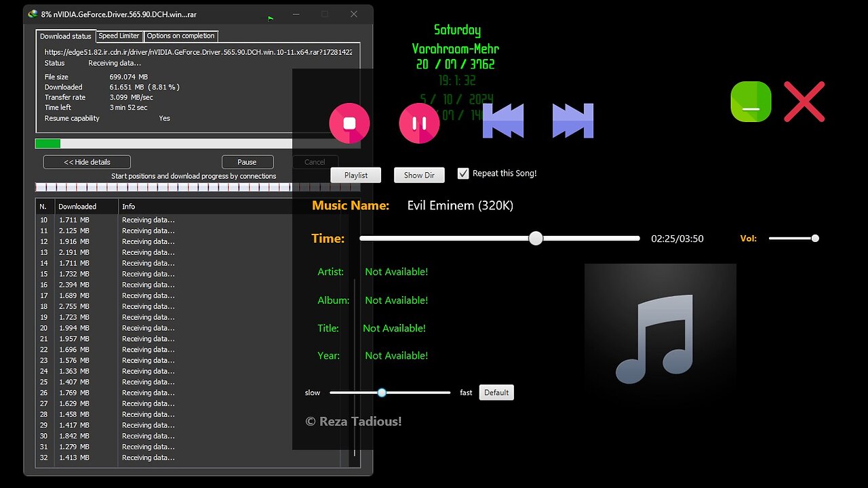The width and height of the screenshot is (868, 488).
Task: Click the connections progress segment bar
Action: (x=197, y=187)
